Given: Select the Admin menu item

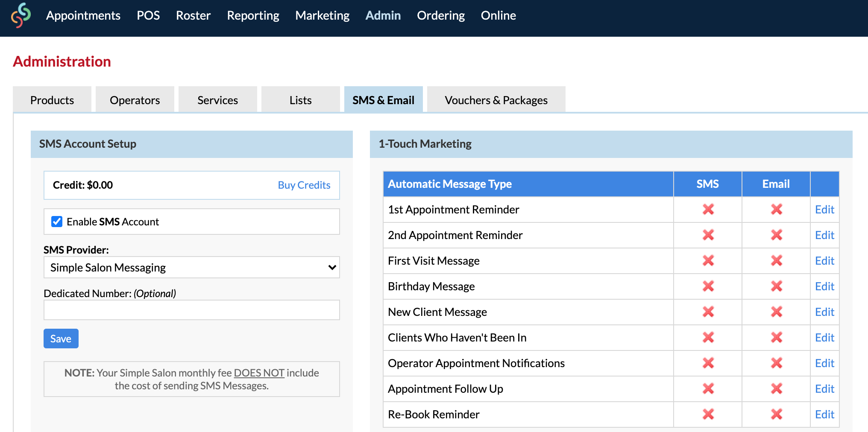Looking at the screenshot, I should click(383, 15).
